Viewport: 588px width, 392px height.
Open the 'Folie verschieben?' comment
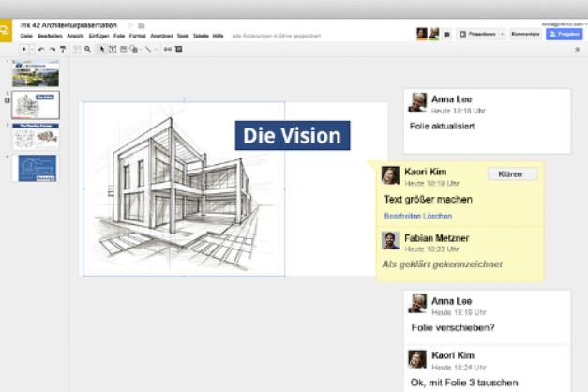(x=453, y=327)
